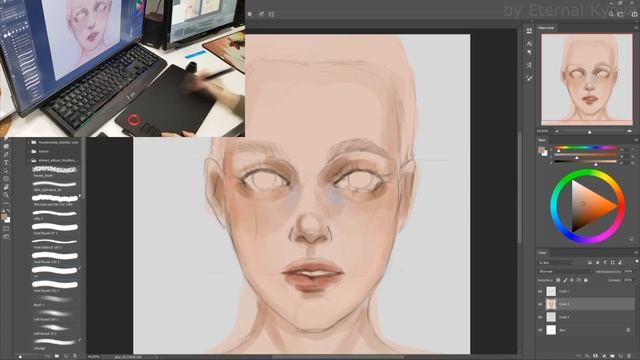The image size is (640, 360).
Task: Open the character 'A' panel icon in dock
Action: (x=529, y=44)
